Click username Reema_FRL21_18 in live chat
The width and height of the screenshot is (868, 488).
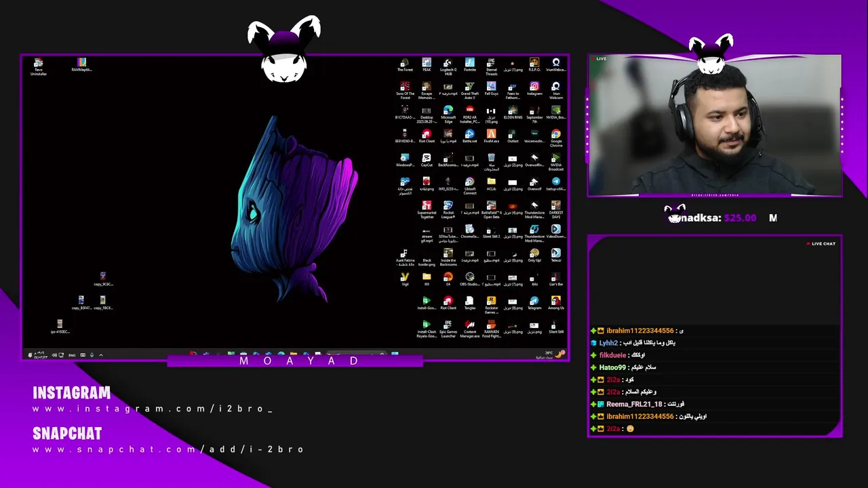(634, 404)
